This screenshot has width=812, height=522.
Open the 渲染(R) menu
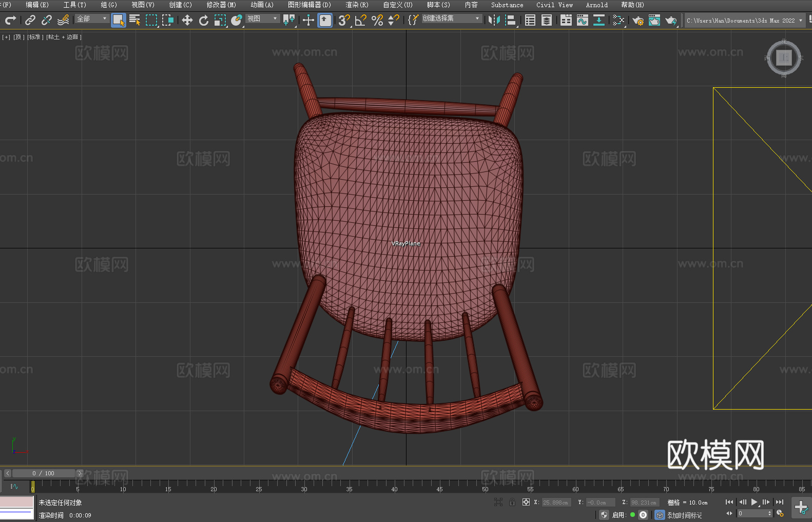pyautogui.click(x=357, y=5)
